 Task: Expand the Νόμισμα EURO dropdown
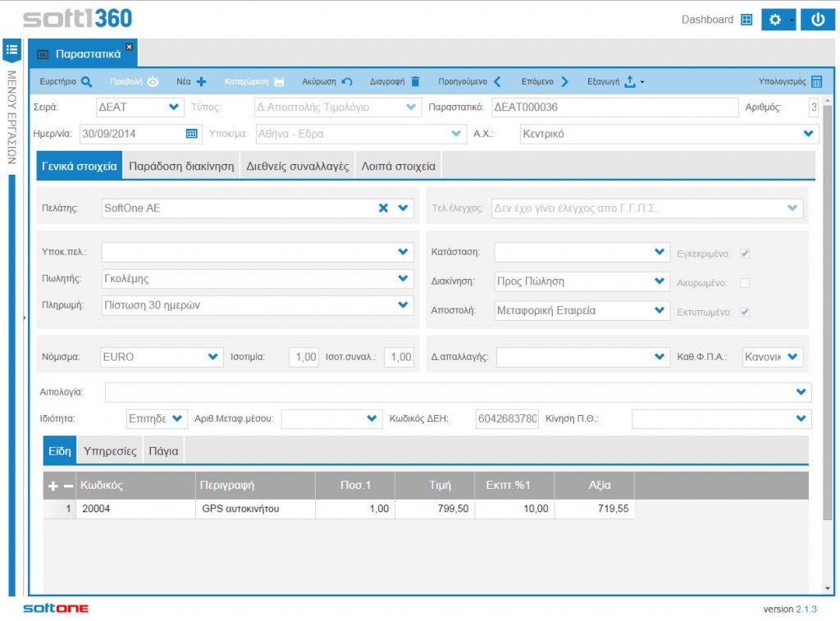click(x=212, y=357)
